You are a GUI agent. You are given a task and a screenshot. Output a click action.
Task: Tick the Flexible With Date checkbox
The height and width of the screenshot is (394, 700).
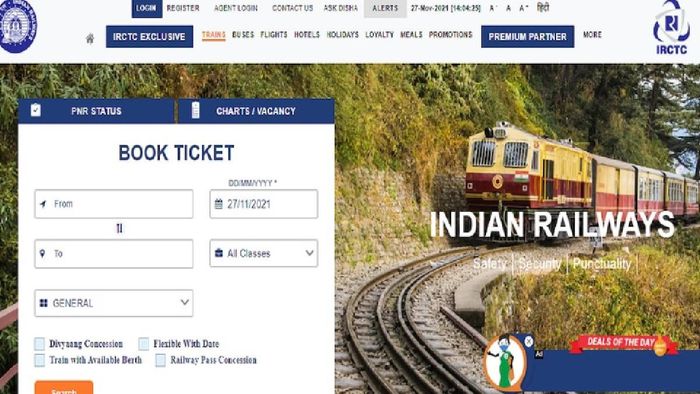pyautogui.click(x=144, y=344)
